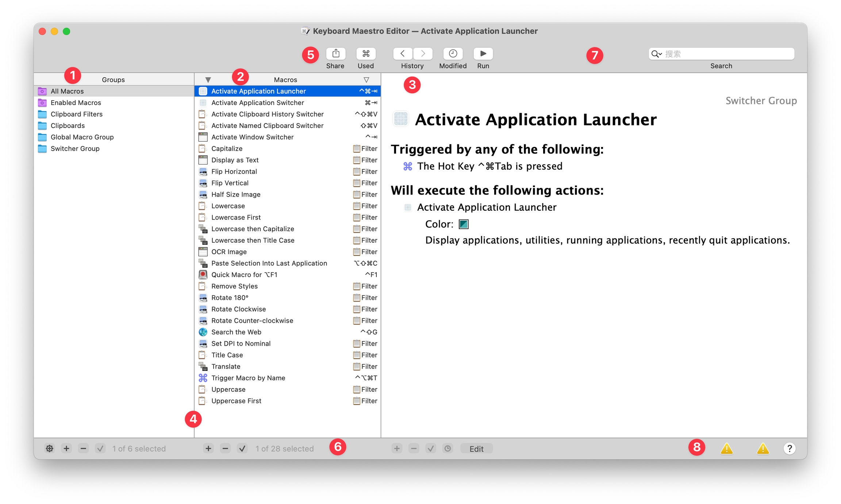Click the Hot Key trigger line
The height and width of the screenshot is (504, 841).
tap(483, 166)
